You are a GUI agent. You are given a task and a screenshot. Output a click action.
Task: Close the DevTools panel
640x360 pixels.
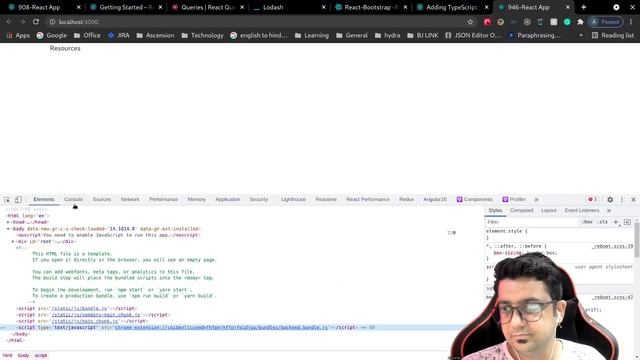click(x=633, y=200)
